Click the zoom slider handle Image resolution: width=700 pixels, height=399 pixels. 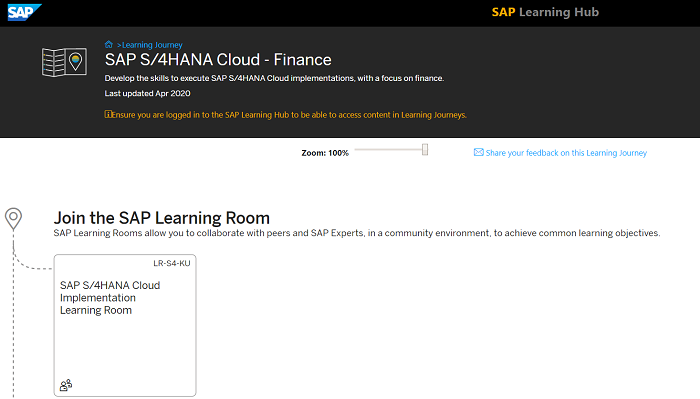[x=425, y=150]
